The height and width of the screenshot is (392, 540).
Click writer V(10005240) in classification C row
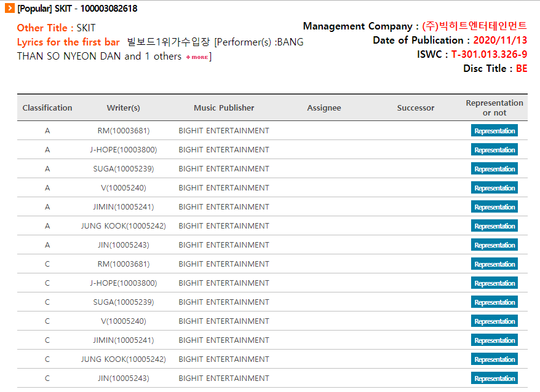click(123, 321)
